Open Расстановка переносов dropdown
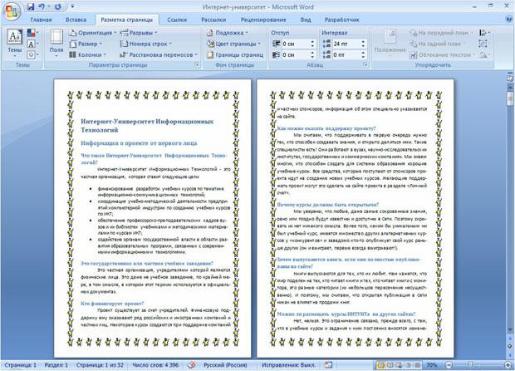 159,54
